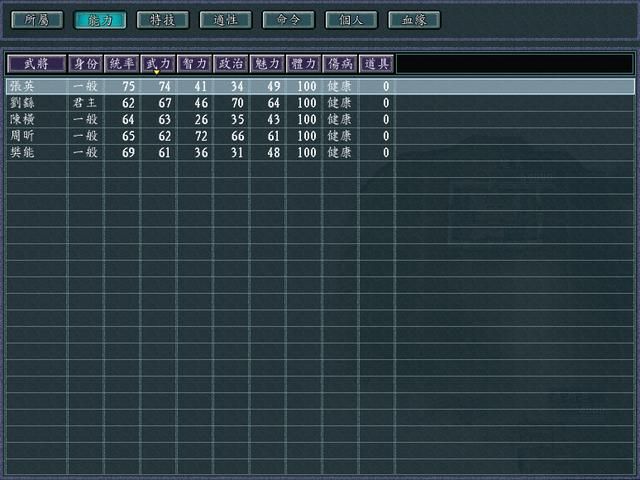Open the 特技 tab
This screenshot has width=640, height=480.
(162, 20)
